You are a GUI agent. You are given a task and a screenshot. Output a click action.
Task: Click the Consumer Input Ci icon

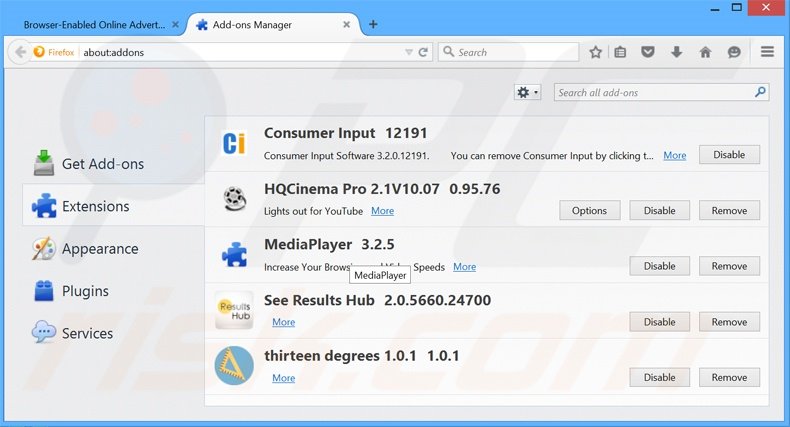click(234, 143)
